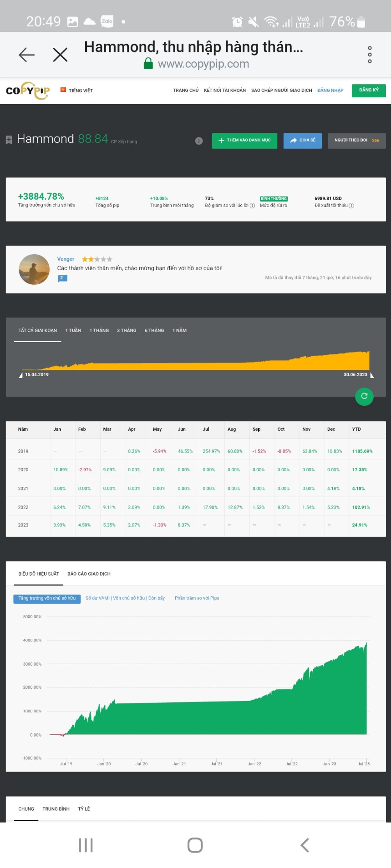Tap the browser back arrow
This screenshot has height=868, width=391.
[x=26, y=55]
